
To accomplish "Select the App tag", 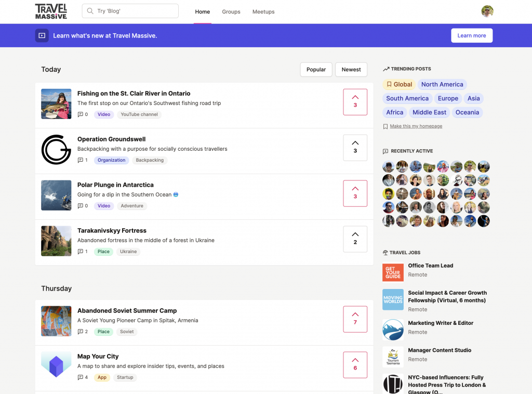I will 102,377.
